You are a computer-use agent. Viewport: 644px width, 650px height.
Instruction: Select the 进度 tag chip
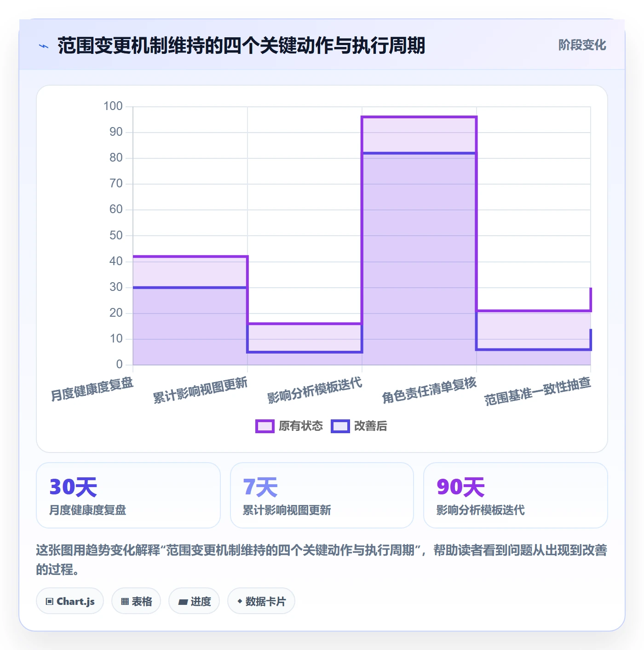pos(194,601)
